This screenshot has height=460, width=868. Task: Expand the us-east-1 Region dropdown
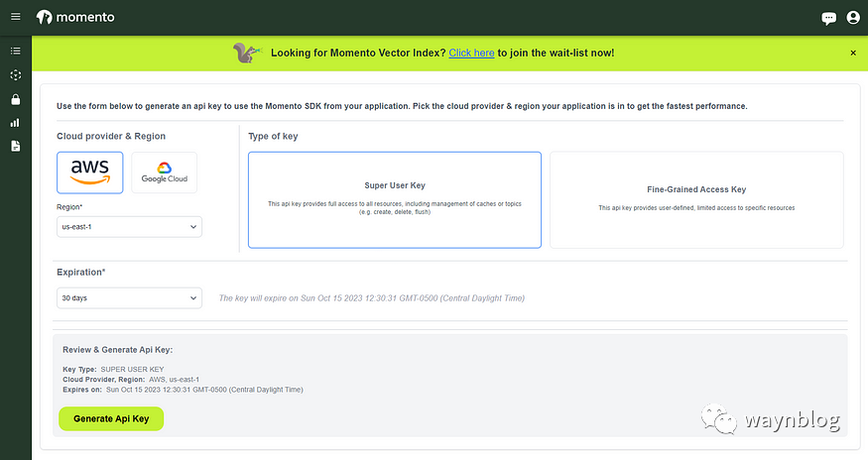tap(129, 227)
